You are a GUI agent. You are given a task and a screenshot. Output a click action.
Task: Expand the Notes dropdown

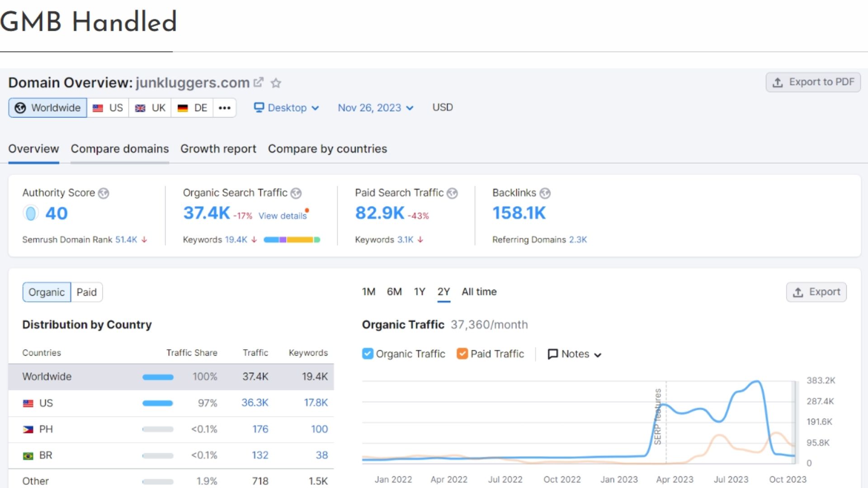pos(575,354)
